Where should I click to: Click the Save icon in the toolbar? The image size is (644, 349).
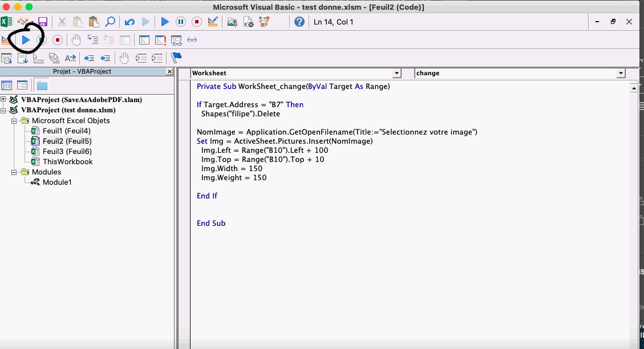point(43,22)
